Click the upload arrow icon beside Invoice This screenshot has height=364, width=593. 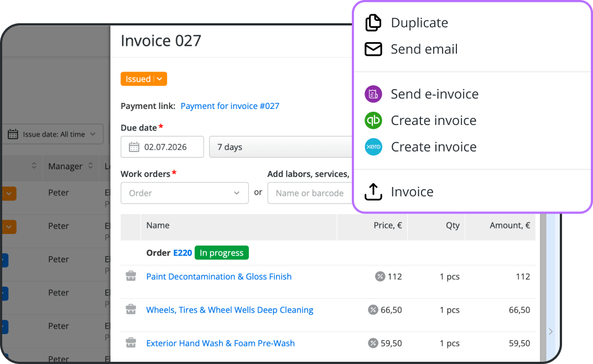click(x=373, y=192)
